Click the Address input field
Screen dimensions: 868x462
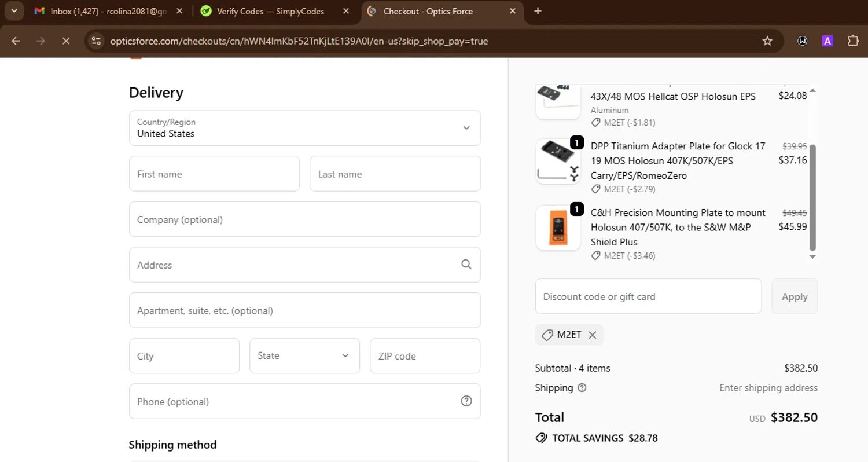(305, 265)
